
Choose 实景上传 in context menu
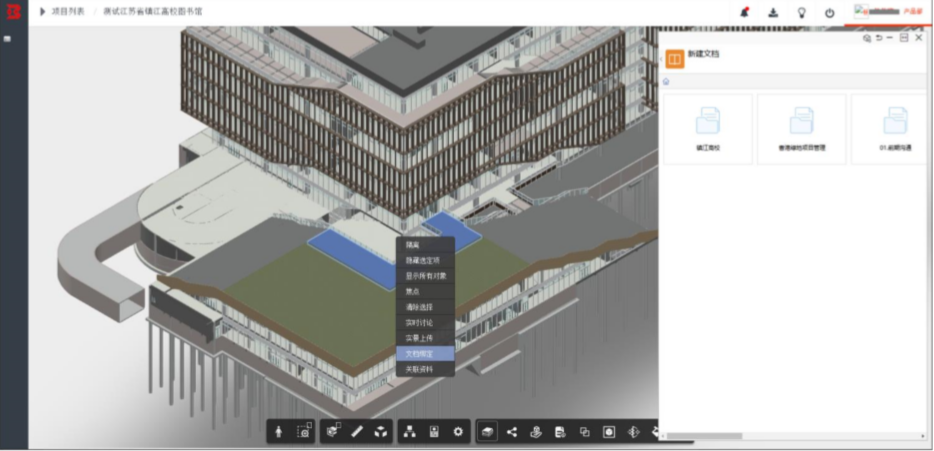(x=425, y=338)
